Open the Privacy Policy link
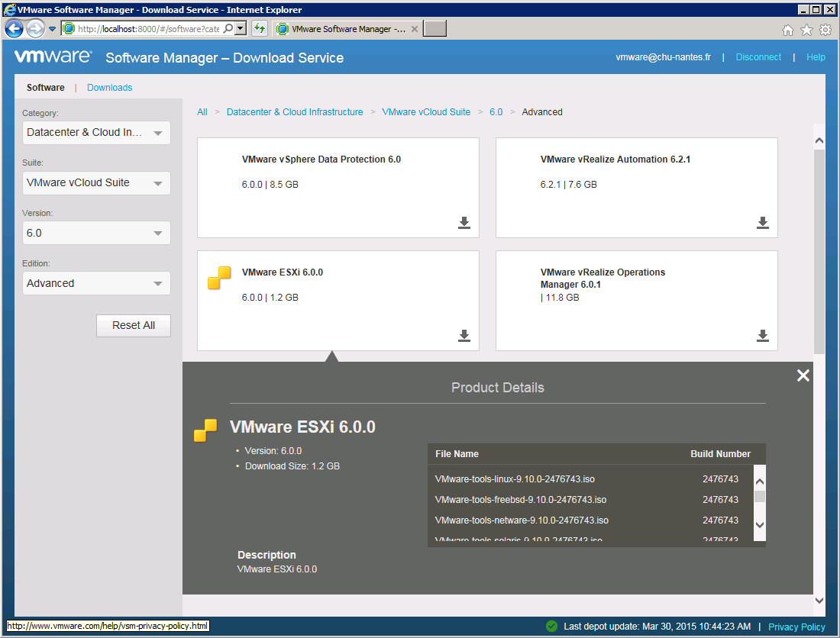Viewport: 840px width, 638px height. 796,627
